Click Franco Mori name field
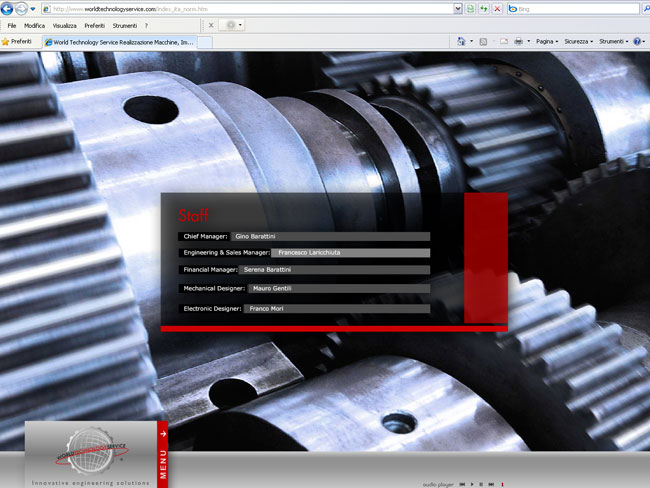Screen dimensions: 650x488 [337, 308]
